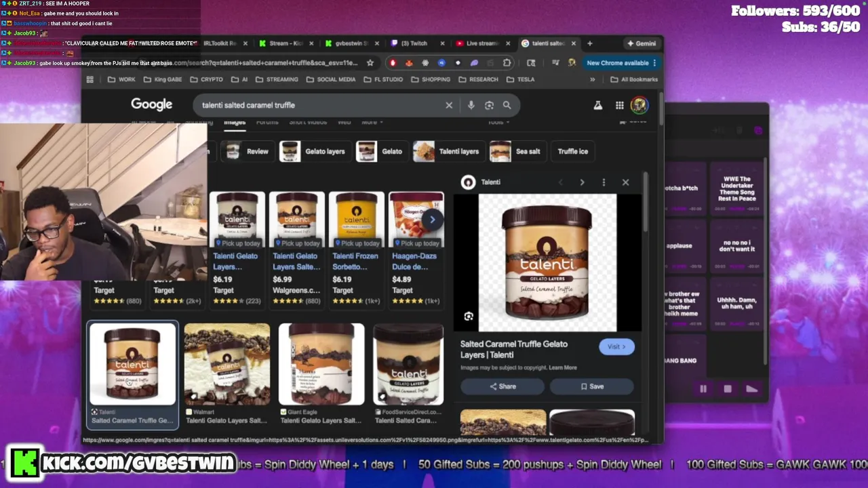The width and height of the screenshot is (868, 488).
Task: Open the TESLA bookmarks folder
Action: (520, 79)
